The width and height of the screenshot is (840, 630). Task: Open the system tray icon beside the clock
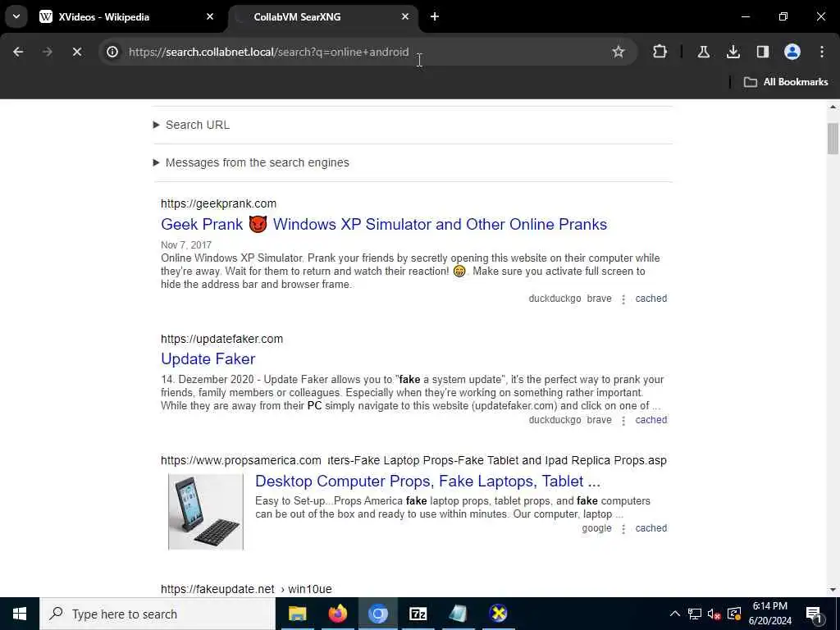tap(734, 614)
